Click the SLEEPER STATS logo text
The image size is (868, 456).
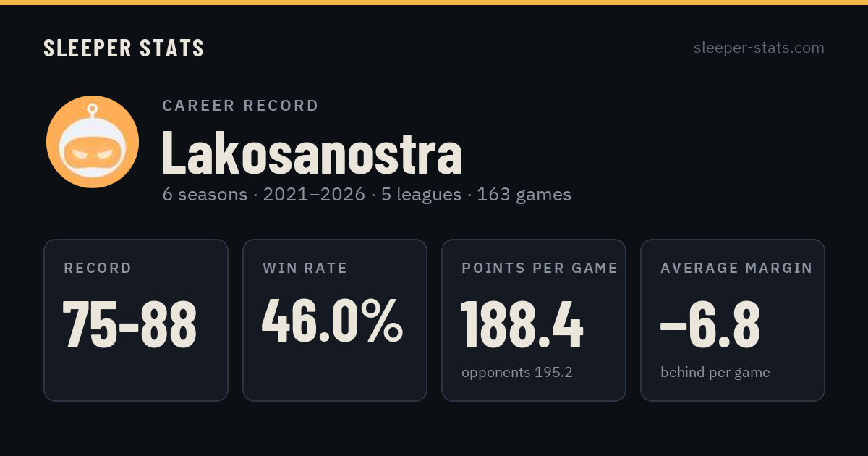click(x=124, y=48)
